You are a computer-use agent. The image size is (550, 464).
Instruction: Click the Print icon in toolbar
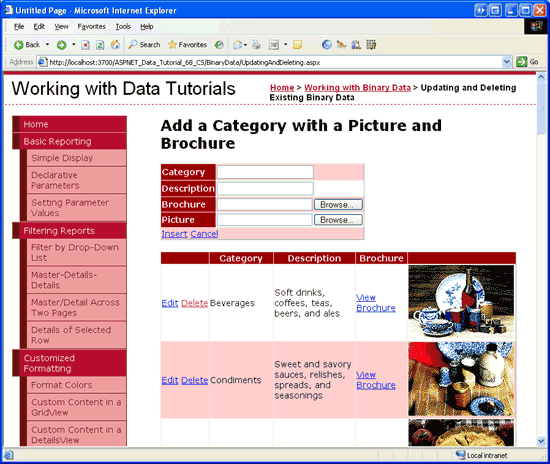pyautogui.click(x=256, y=45)
